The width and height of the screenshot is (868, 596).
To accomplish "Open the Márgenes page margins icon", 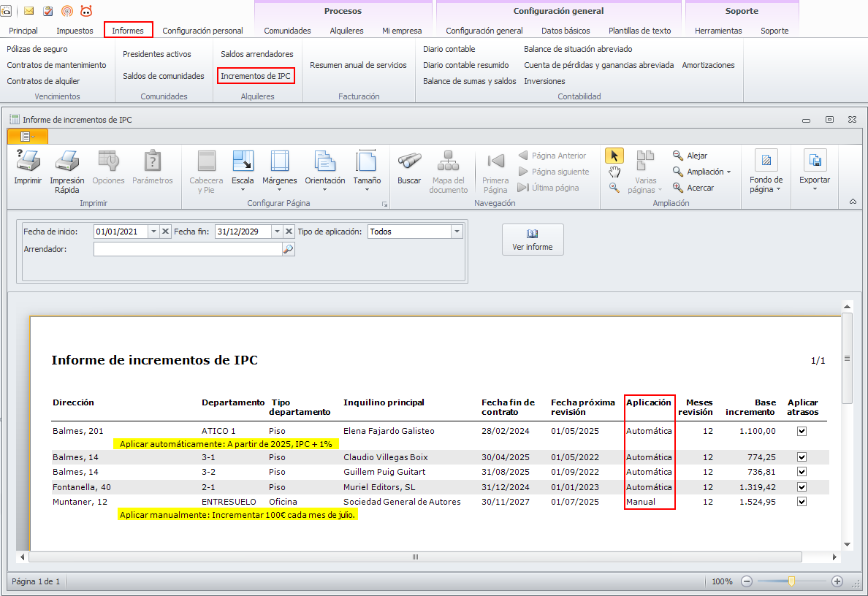I will [280, 161].
